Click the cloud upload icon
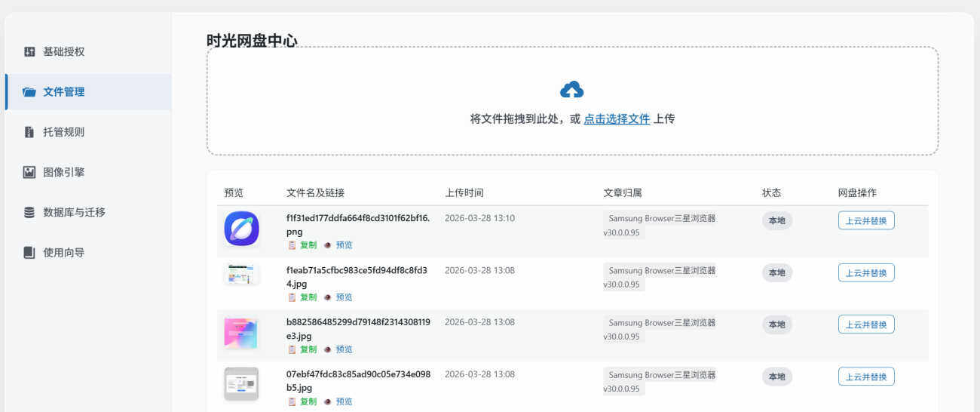 [x=572, y=90]
